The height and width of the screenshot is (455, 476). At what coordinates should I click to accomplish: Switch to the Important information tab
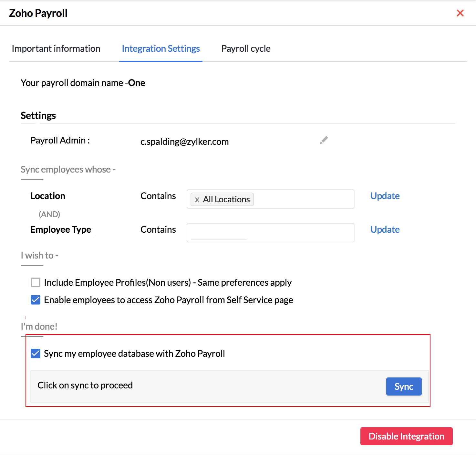point(56,48)
